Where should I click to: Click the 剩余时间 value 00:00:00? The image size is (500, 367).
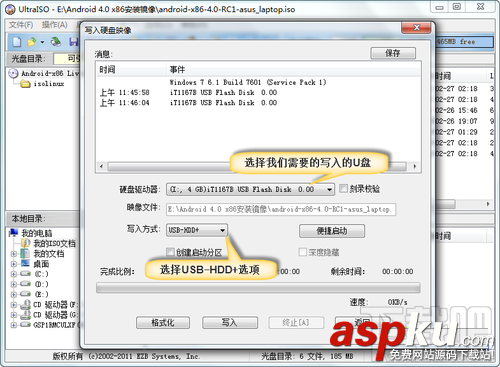[x=397, y=271]
